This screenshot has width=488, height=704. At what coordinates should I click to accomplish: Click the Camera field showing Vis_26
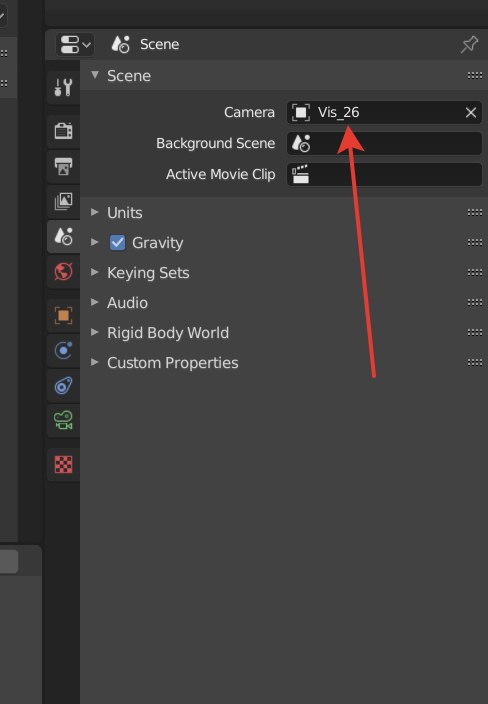[x=384, y=112]
